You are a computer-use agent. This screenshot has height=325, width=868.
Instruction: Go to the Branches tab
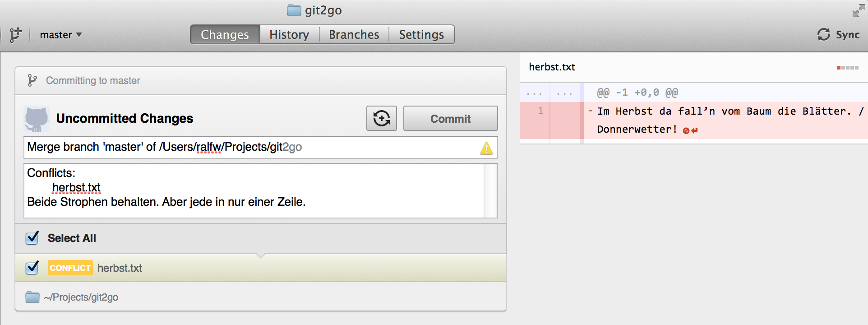coord(354,35)
